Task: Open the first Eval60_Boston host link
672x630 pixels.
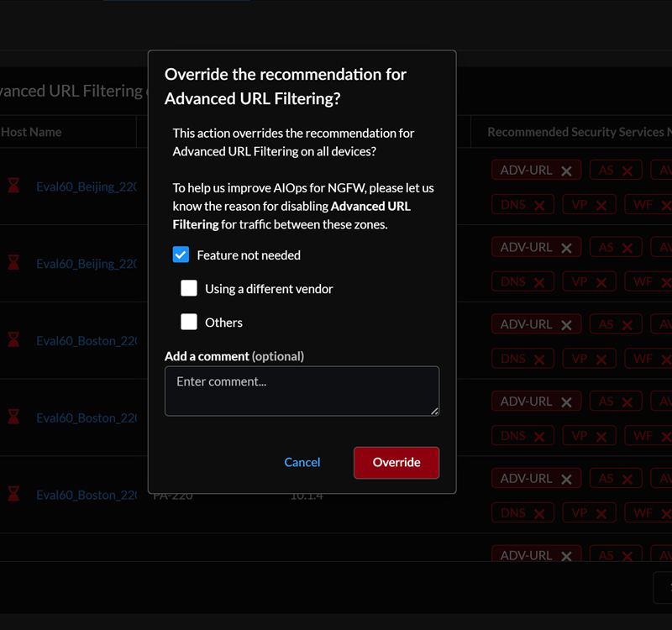Action: click(x=86, y=341)
